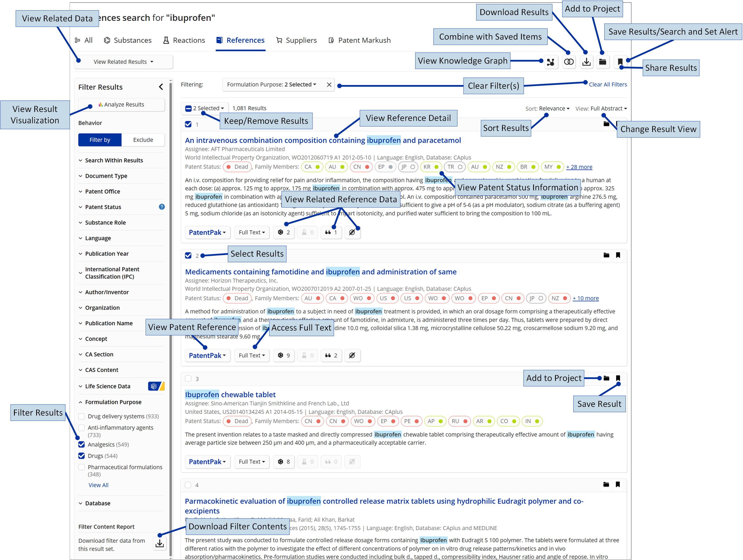Open View Related Results dropdown
The width and height of the screenshot is (743, 560).
[123, 62]
